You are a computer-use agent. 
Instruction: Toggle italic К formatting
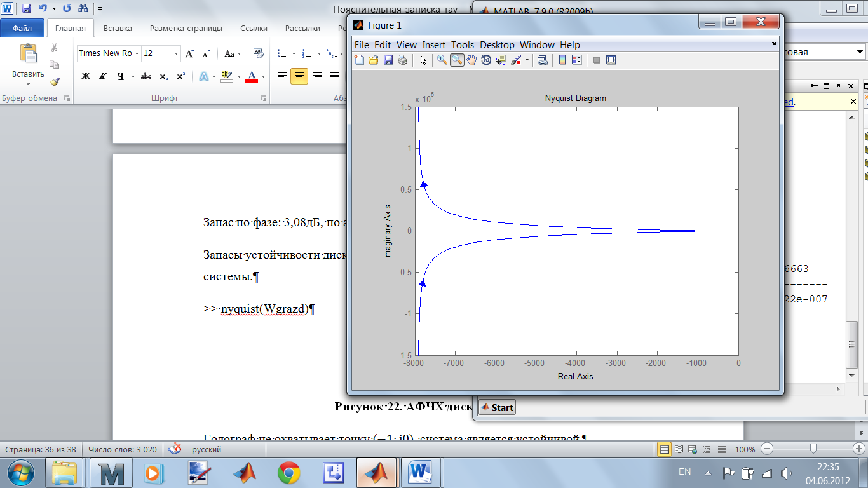(102, 76)
